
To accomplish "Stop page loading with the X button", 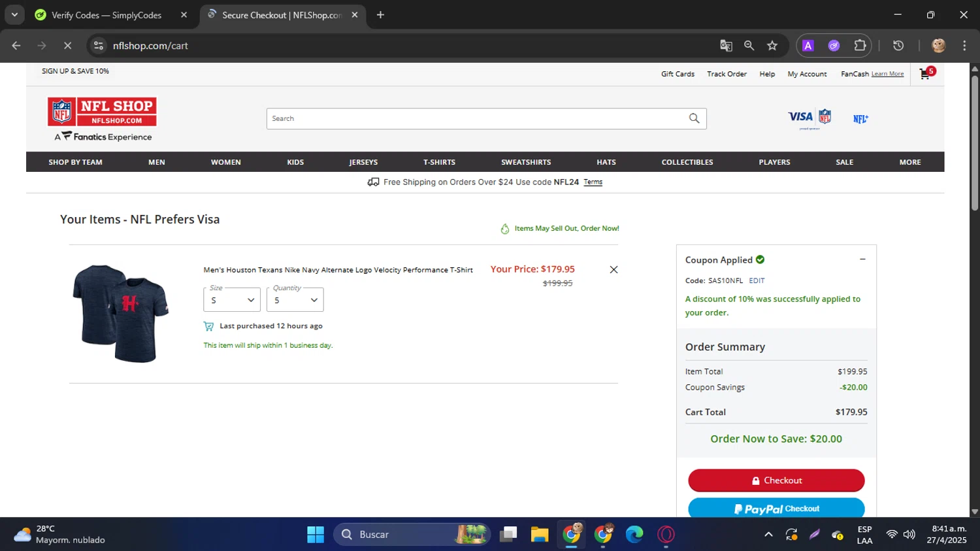I will coord(67,46).
